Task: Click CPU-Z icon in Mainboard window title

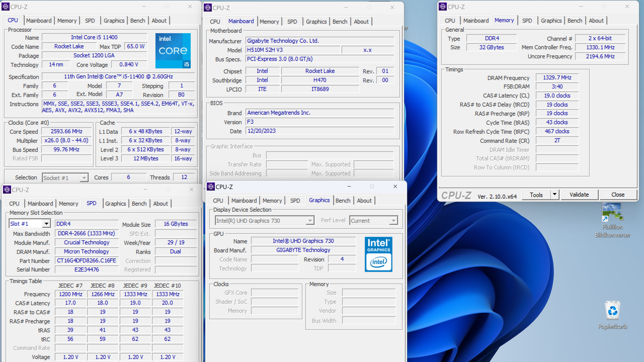Action: click(x=208, y=8)
